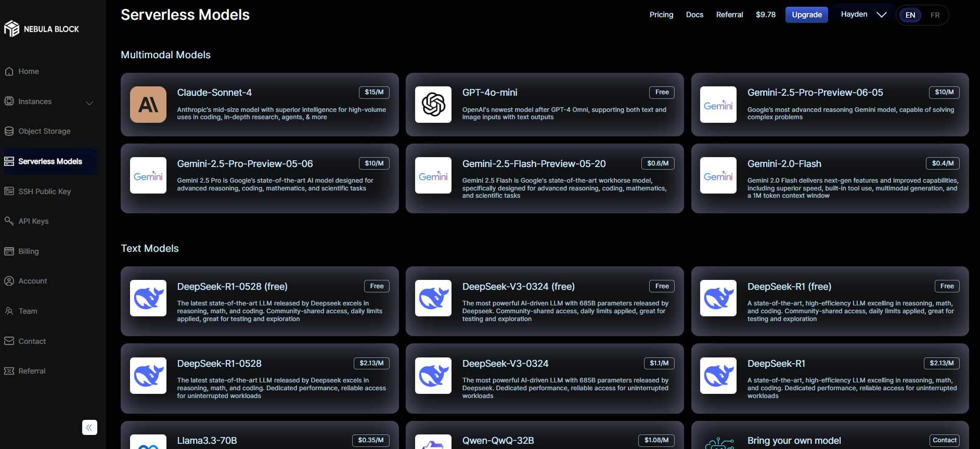Click Gemini logo on Gemini-2.5-Pro-Preview-05-06 card
Viewport: 980px width, 449px height.
[148, 175]
